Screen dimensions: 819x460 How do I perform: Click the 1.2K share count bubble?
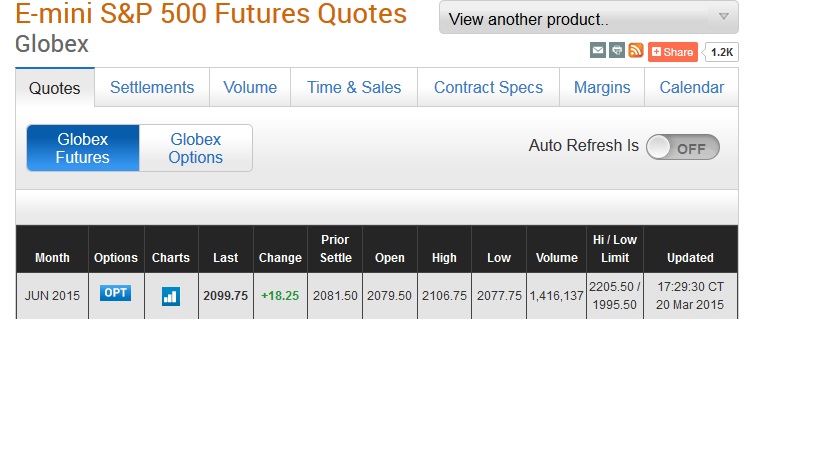tap(721, 52)
